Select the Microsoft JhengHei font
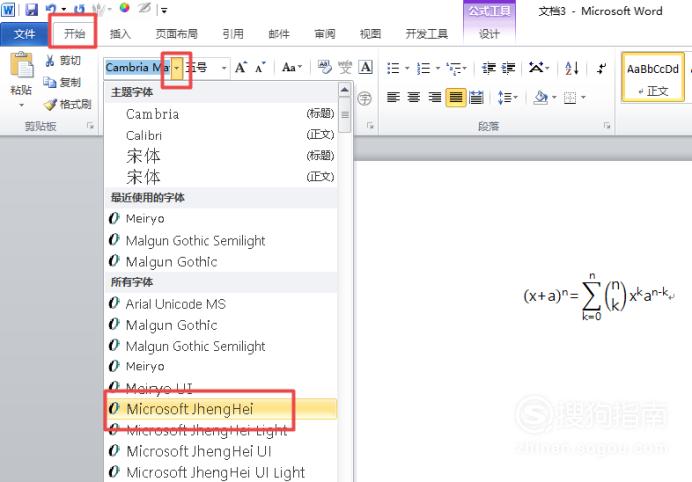Viewport: 692px width, 482px height. click(221, 409)
